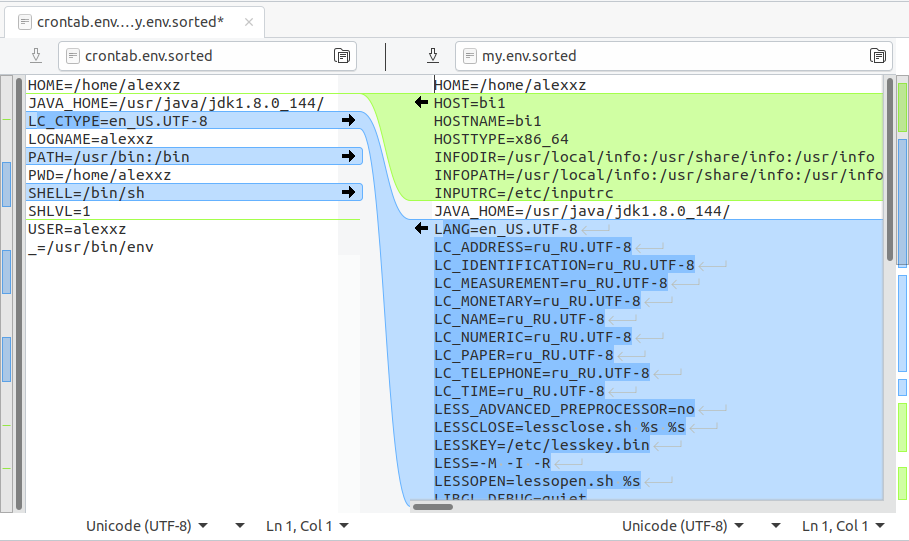
Task: Click the left pane vertical scrollbar
Action: (19, 293)
